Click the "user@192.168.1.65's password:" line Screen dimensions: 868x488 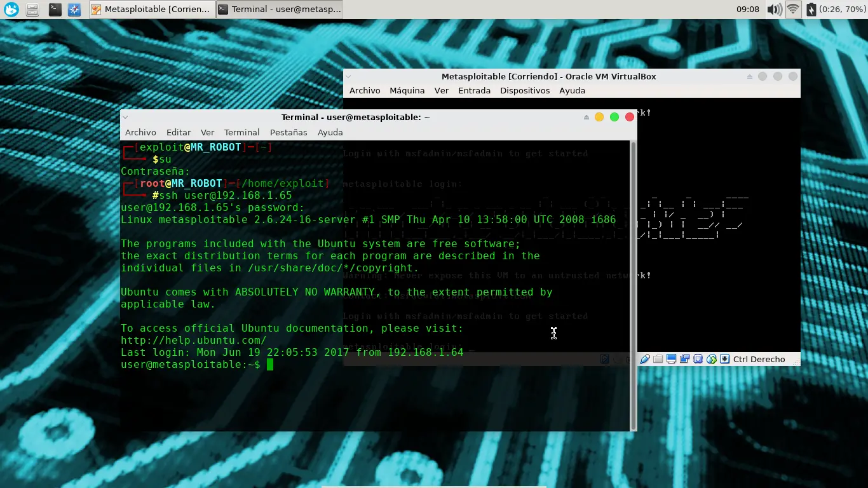tap(213, 208)
